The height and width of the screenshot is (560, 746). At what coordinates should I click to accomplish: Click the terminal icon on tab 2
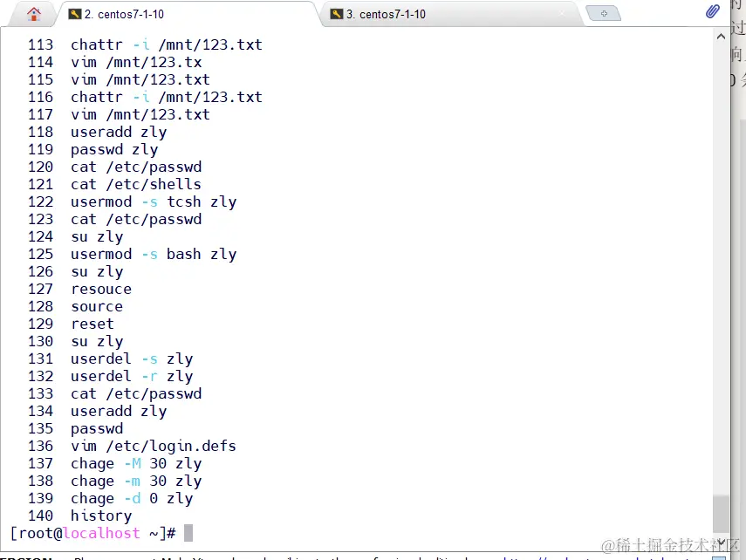[75, 14]
